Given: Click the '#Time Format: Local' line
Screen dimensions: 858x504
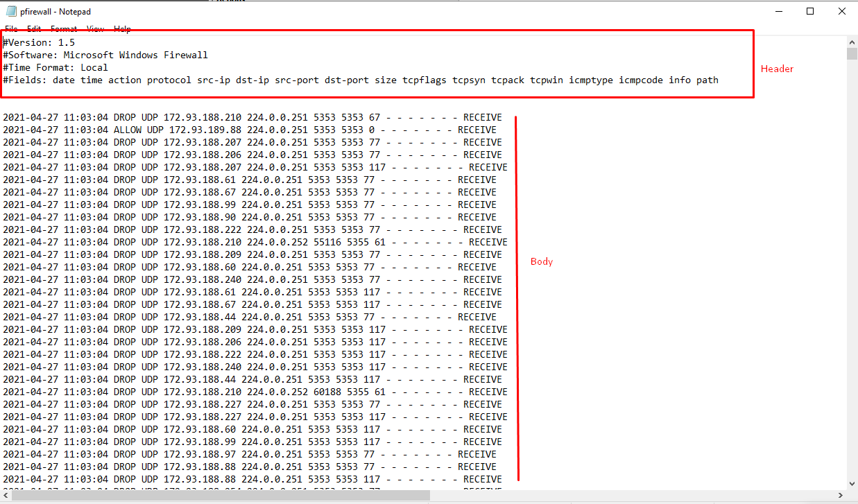Looking at the screenshot, I should 55,67.
